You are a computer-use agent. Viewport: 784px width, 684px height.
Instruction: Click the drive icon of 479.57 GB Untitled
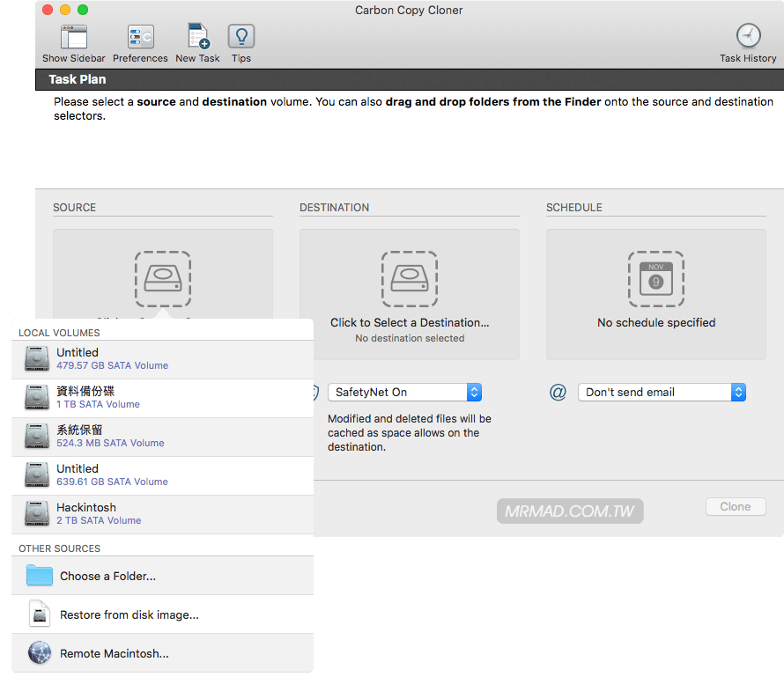37,359
